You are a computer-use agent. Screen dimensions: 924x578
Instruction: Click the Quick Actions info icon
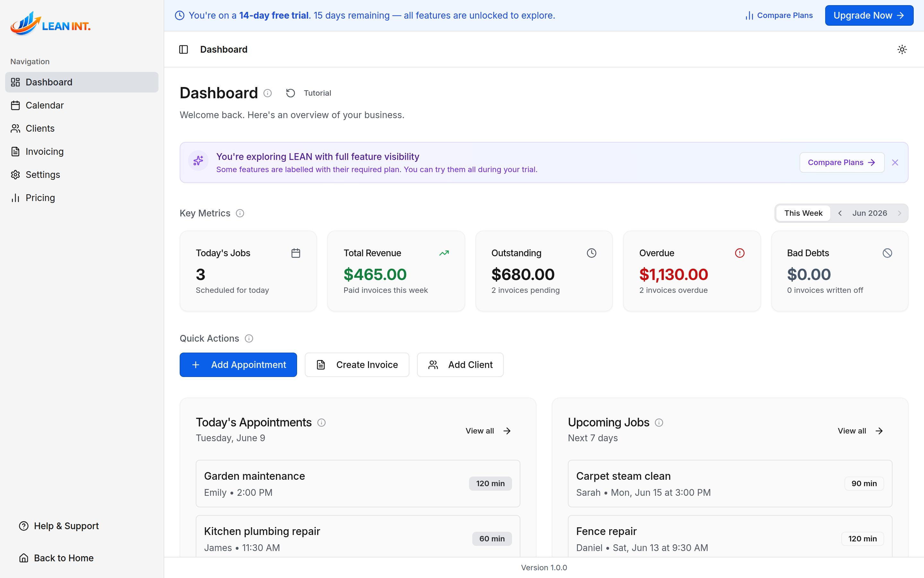tap(249, 338)
